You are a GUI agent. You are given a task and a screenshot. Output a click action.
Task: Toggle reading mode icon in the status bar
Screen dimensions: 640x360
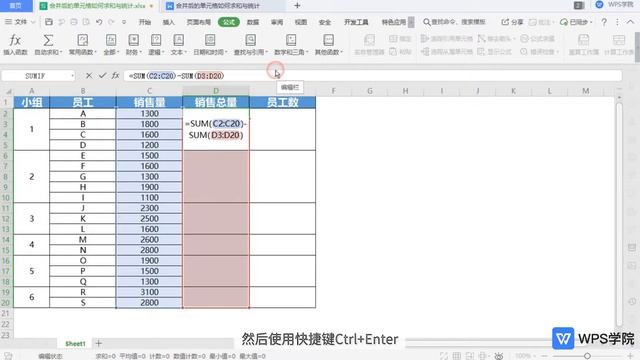483,356
